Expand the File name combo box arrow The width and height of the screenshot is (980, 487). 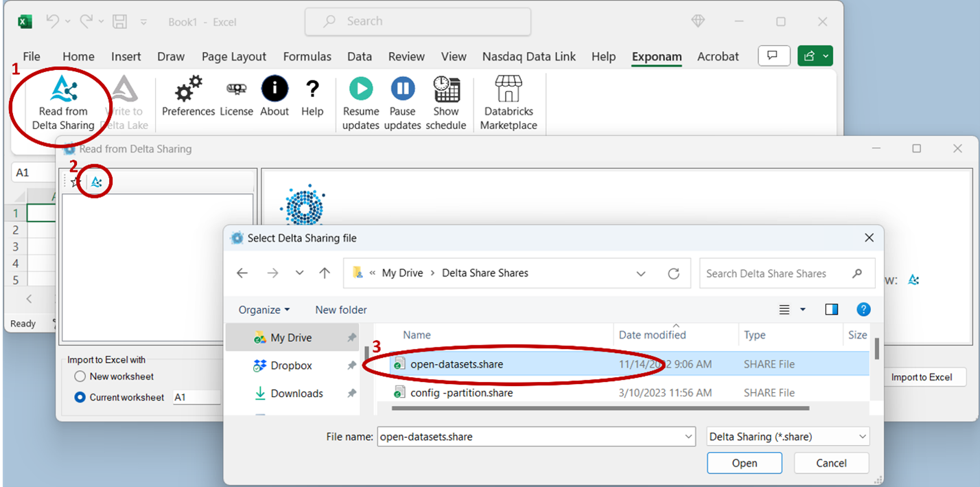688,436
